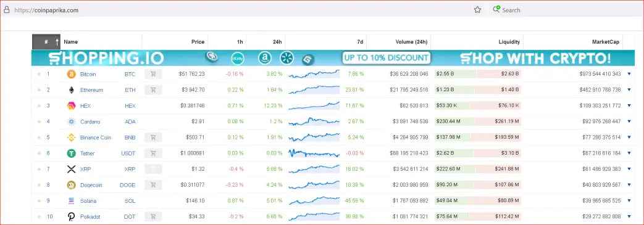Open the XRP coin name link
644x225 pixels.
85,170
